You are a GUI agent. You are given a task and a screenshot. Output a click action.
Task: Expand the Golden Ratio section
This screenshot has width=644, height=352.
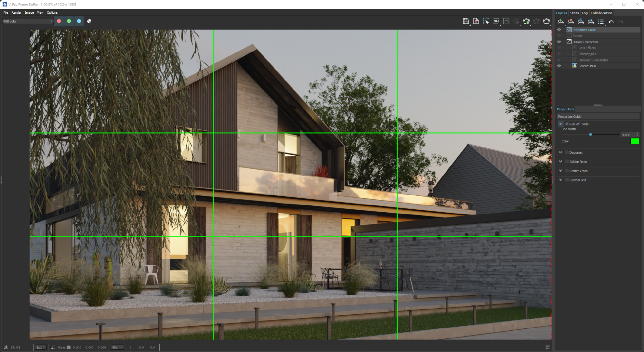(561, 162)
